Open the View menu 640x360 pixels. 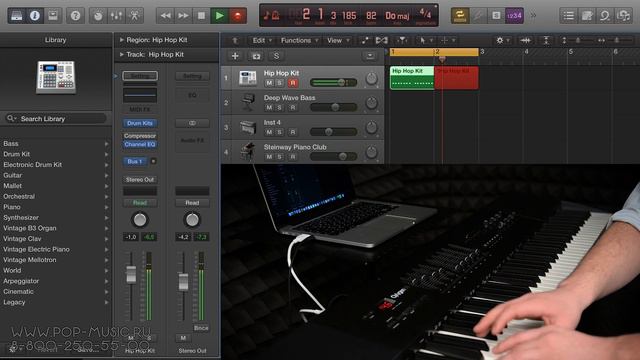click(x=338, y=40)
